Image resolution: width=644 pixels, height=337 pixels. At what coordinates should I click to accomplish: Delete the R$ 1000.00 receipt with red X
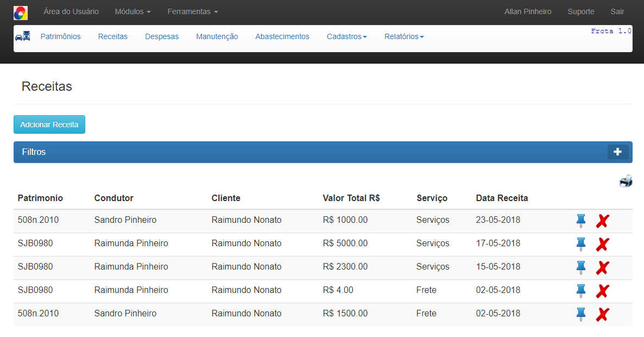(x=602, y=221)
